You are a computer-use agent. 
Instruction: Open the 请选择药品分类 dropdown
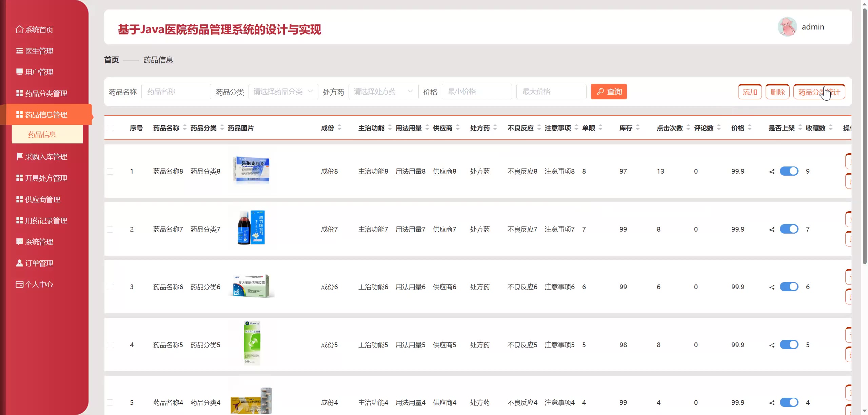(283, 92)
